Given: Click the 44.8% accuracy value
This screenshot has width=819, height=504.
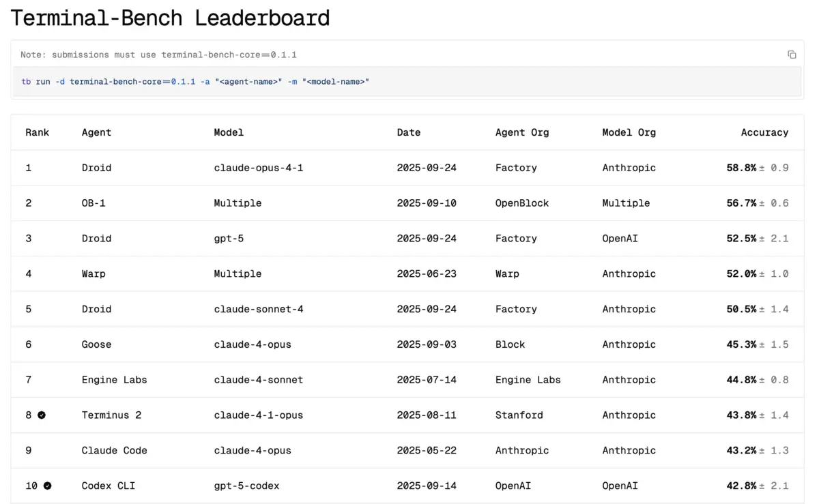Looking at the screenshot, I should click(x=741, y=380).
